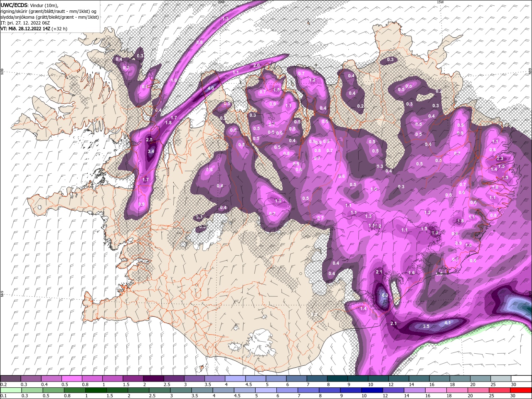Image resolution: width=532 pixels, height=399 pixels.
Task: Click the '0.2' label starting the upper legend row
Action: 3,384
